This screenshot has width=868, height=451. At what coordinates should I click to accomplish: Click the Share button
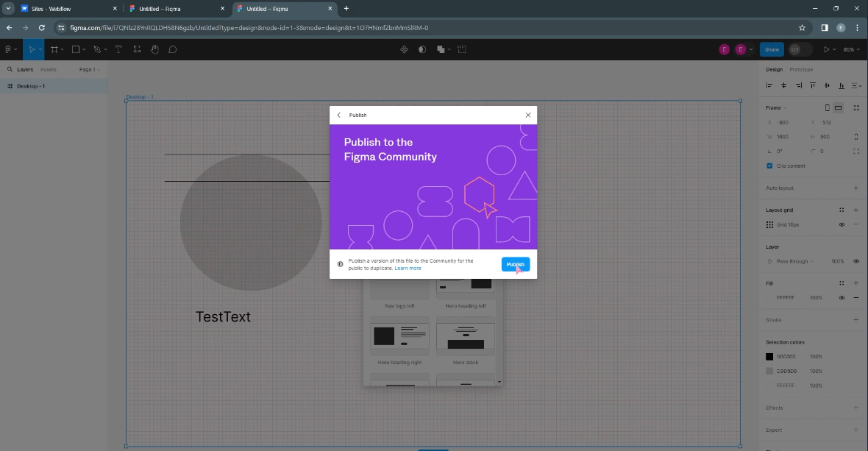772,49
